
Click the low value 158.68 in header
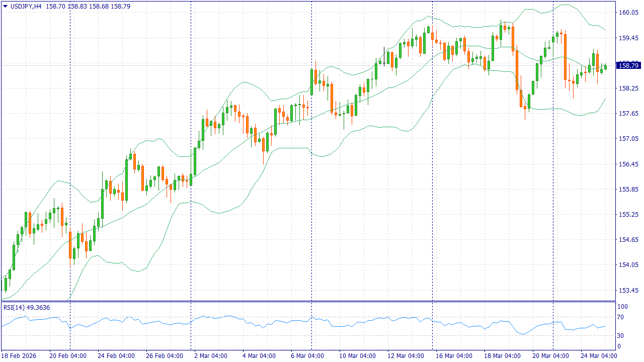[99, 7]
